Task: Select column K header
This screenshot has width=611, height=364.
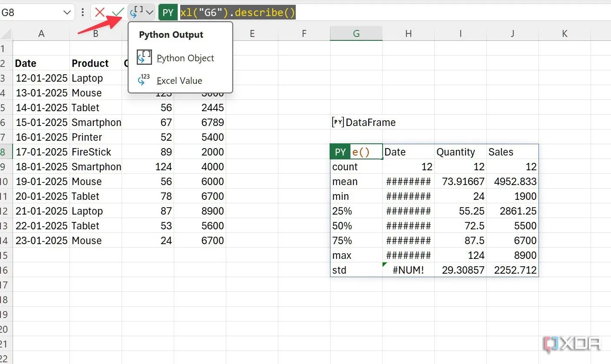Action: point(565,33)
